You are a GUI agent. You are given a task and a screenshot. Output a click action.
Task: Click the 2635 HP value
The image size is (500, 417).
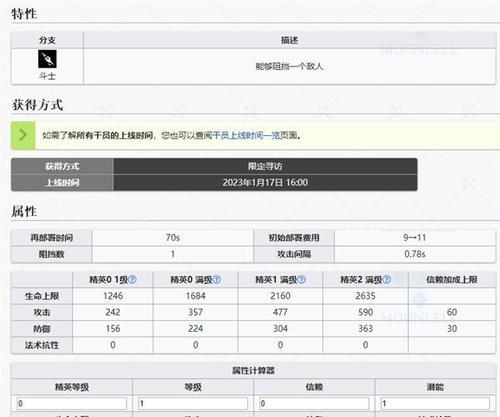(365, 296)
